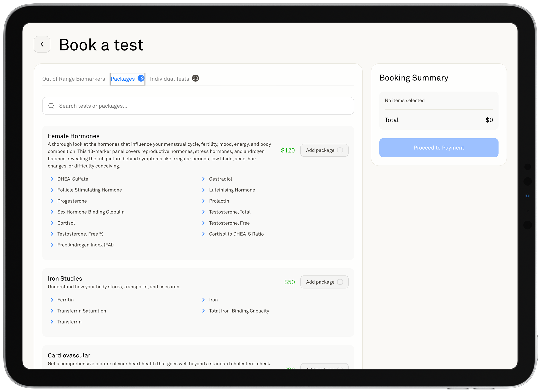Click the Individual Tests badge 20
This screenshot has width=540, height=392.
pos(195,78)
